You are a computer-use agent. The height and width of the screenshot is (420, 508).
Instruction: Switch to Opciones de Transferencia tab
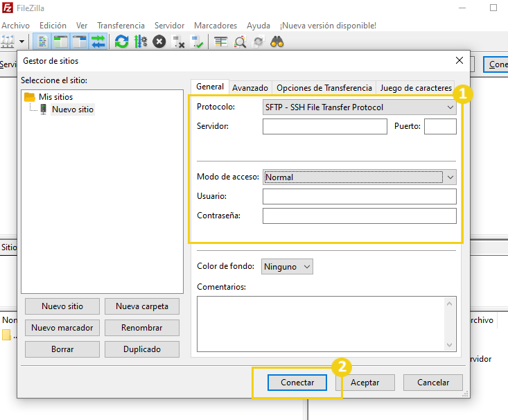(324, 88)
